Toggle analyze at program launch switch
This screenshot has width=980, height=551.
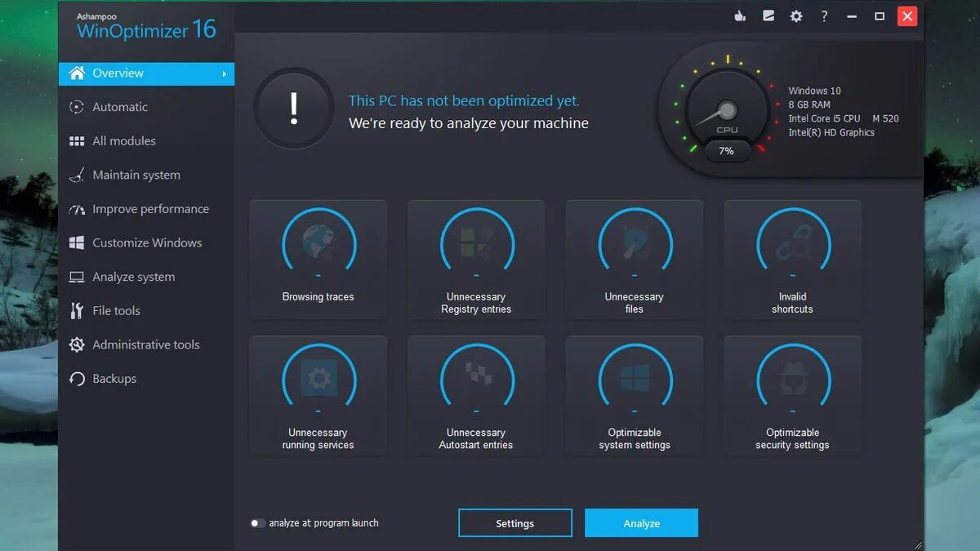click(258, 523)
